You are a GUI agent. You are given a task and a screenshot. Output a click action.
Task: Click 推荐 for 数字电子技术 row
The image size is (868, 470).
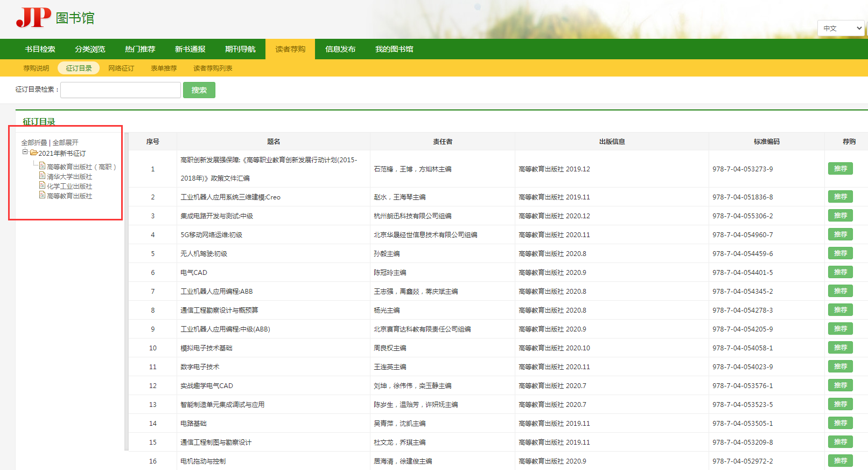840,367
